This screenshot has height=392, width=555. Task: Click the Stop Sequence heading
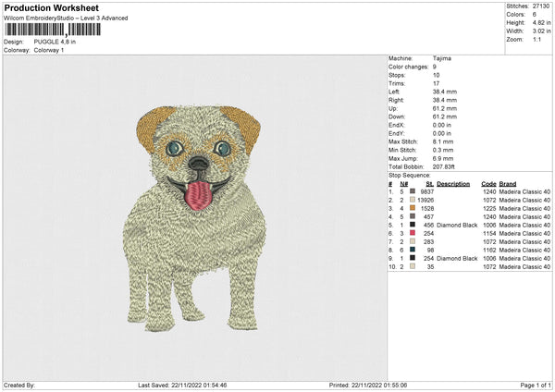click(x=409, y=174)
